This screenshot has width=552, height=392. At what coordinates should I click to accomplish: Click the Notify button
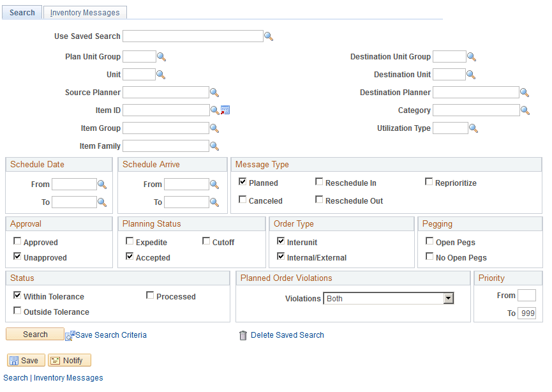69,360
